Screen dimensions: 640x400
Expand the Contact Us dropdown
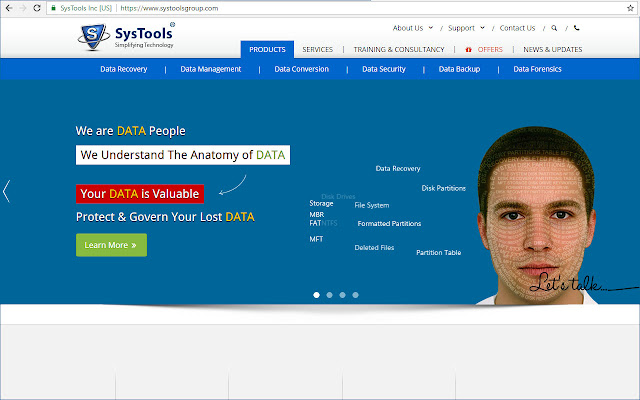coord(520,28)
